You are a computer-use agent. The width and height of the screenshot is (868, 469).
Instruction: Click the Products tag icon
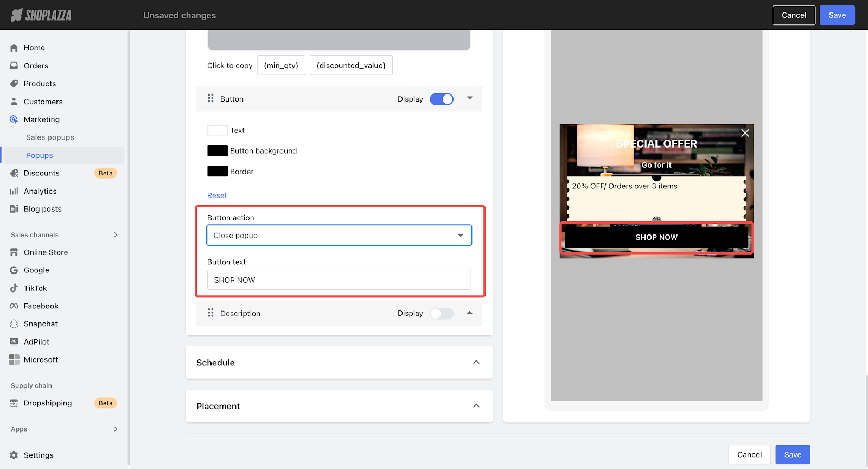[14, 84]
